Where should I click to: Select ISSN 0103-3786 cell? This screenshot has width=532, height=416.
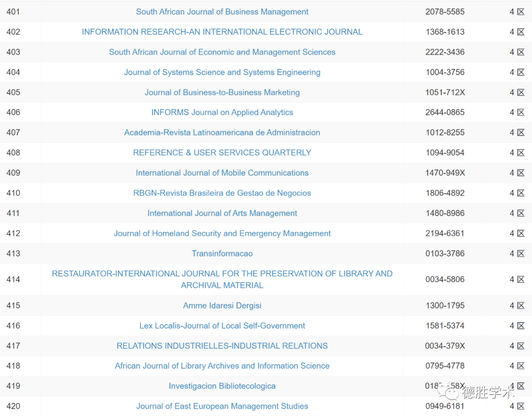point(445,253)
